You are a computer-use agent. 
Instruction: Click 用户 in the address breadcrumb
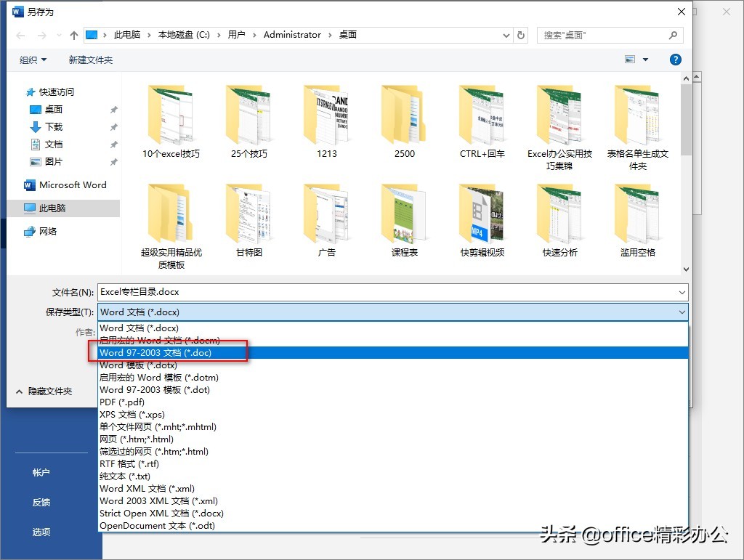(x=236, y=35)
